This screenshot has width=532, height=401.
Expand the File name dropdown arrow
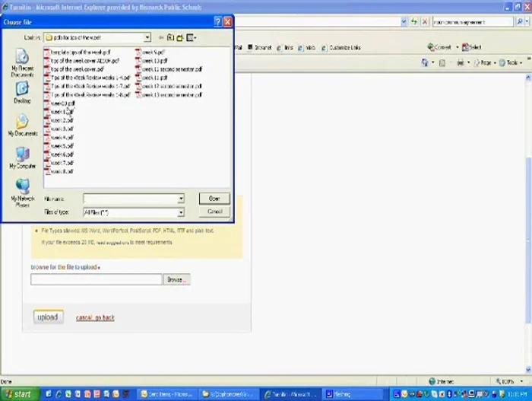point(180,199)
